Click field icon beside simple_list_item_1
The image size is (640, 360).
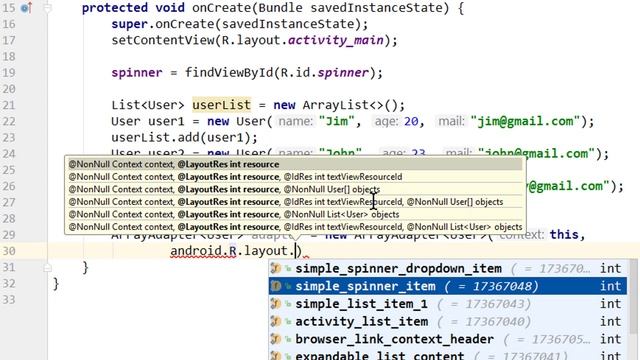tap(276, 304)
